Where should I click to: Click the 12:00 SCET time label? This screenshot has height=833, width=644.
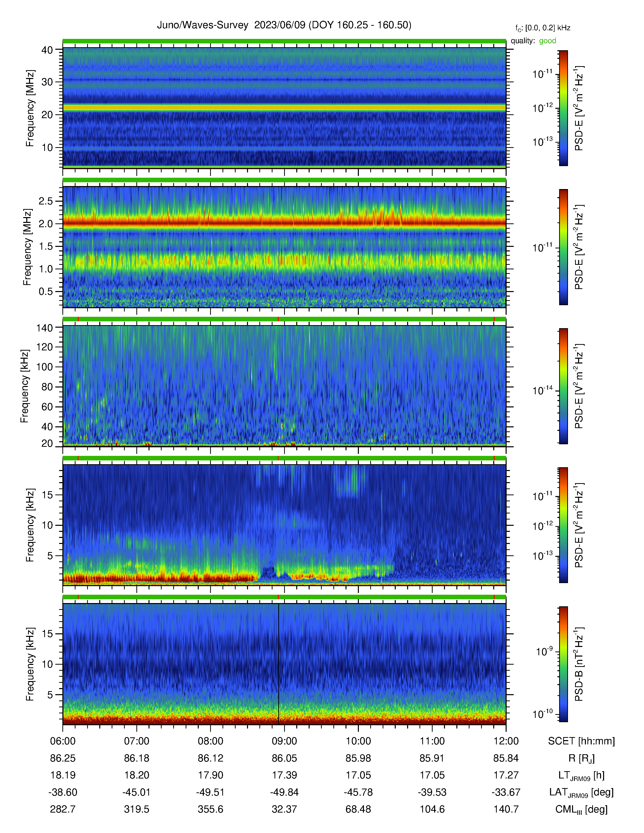tap(506, 741)
